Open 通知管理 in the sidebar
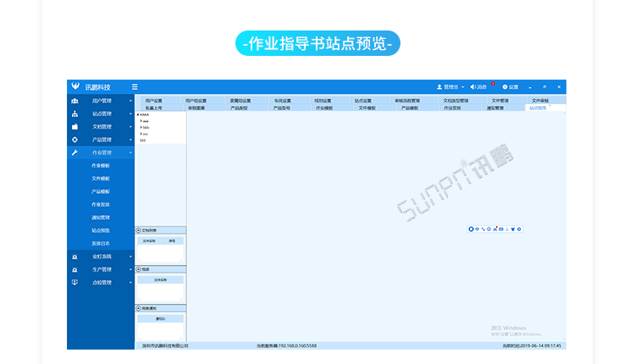 click(x=101, y=218)
